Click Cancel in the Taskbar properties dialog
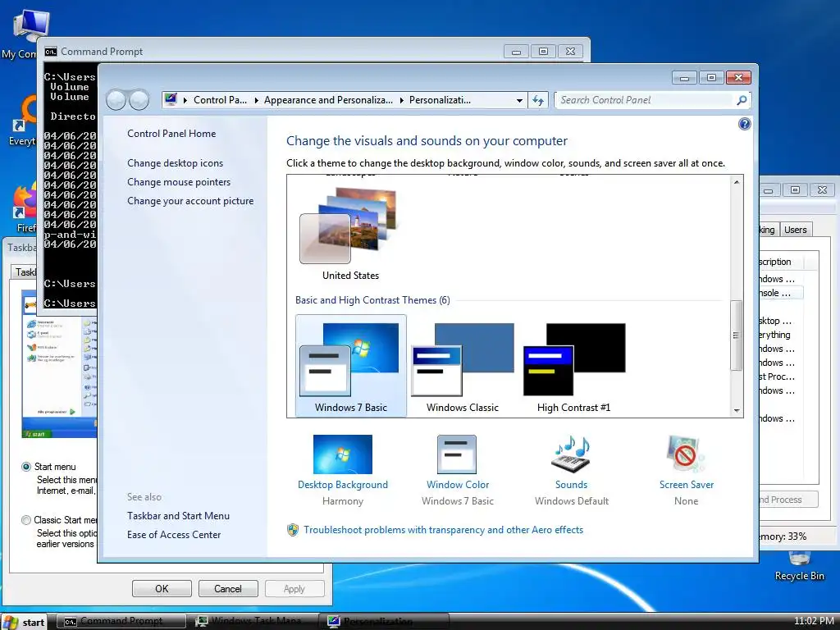Image resolution: width=840 pixels, height=630 pixels. click(x=228, y=589)
